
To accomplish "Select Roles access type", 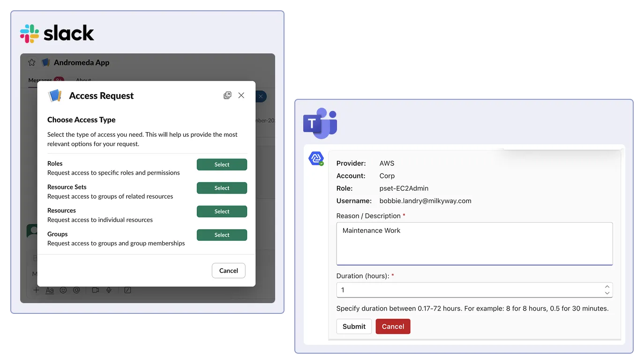I will click(222, 164).
